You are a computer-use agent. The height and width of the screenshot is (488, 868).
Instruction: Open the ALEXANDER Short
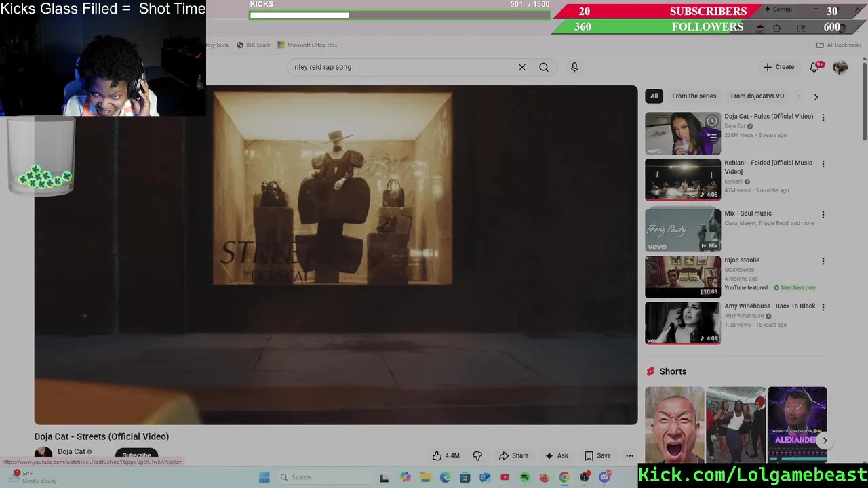coord(797,425)
